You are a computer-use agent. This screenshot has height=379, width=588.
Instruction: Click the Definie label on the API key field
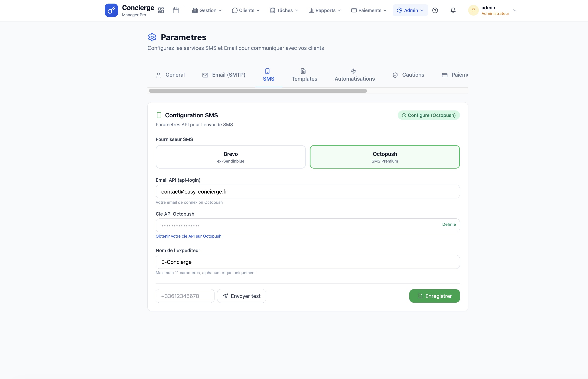[449, 224]
